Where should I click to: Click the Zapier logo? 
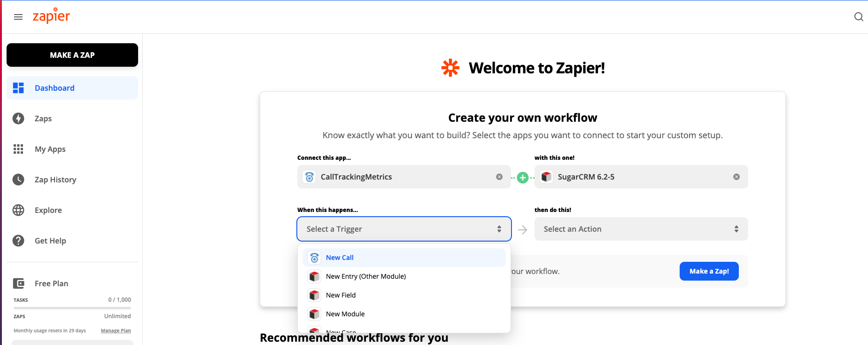pyautogui.click(x=51, y=16)
